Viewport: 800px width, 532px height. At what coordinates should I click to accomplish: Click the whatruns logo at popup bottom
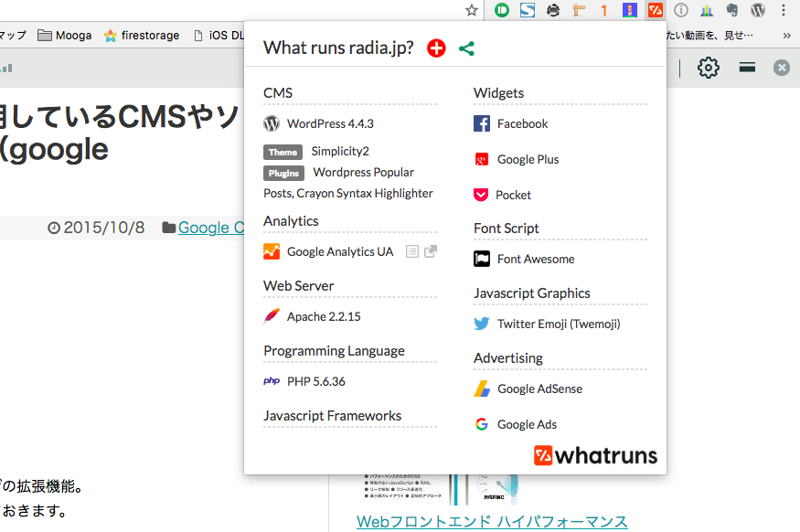pos(595,456)
